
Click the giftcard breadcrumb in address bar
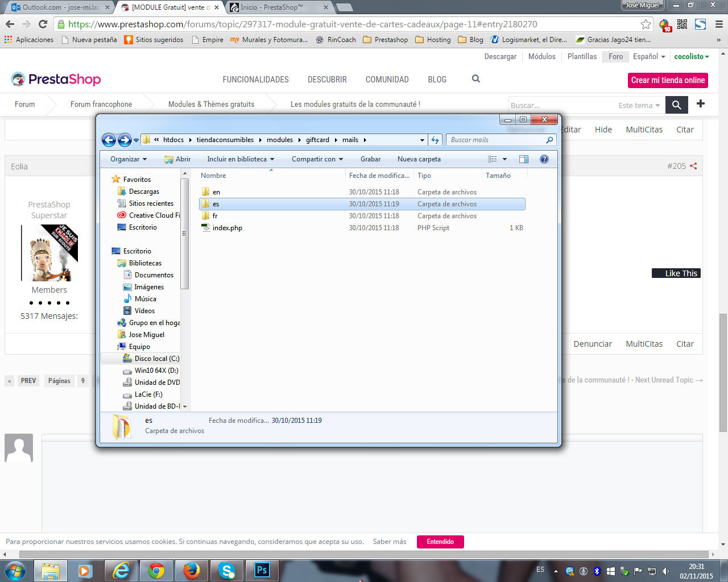coord(317,140)
